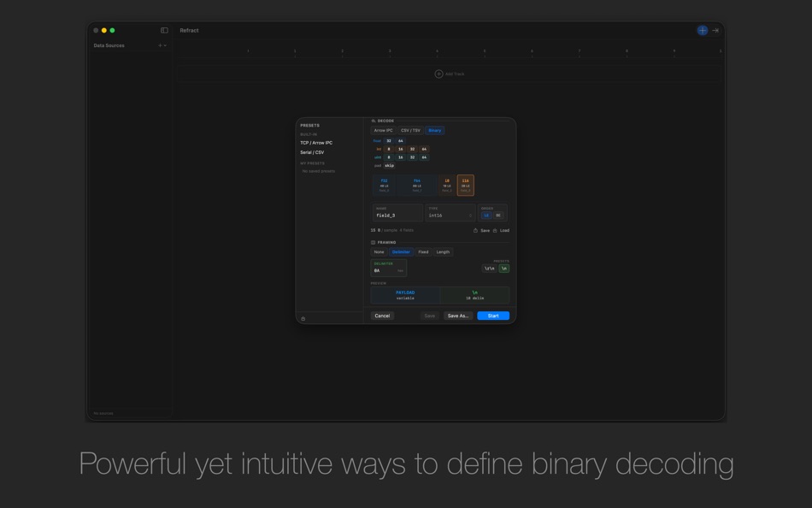Click the blue plus icon in the toolbar
This screenshot has width=812, height=508.
[x=702, y=30]
